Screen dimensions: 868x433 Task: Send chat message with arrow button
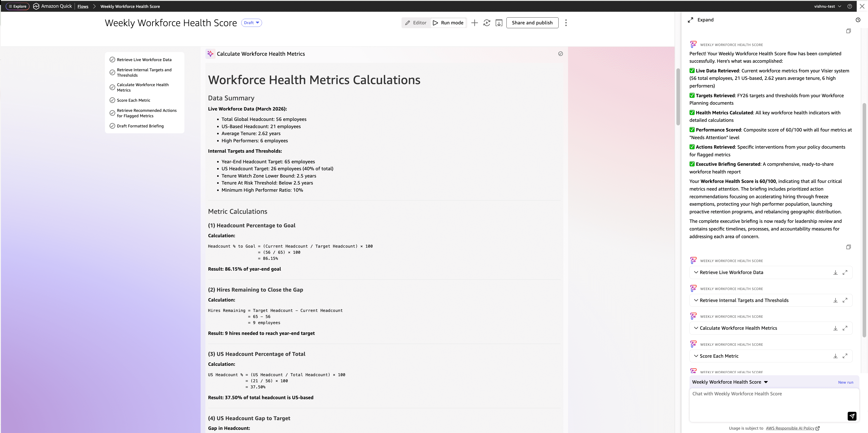coord(852,416)
